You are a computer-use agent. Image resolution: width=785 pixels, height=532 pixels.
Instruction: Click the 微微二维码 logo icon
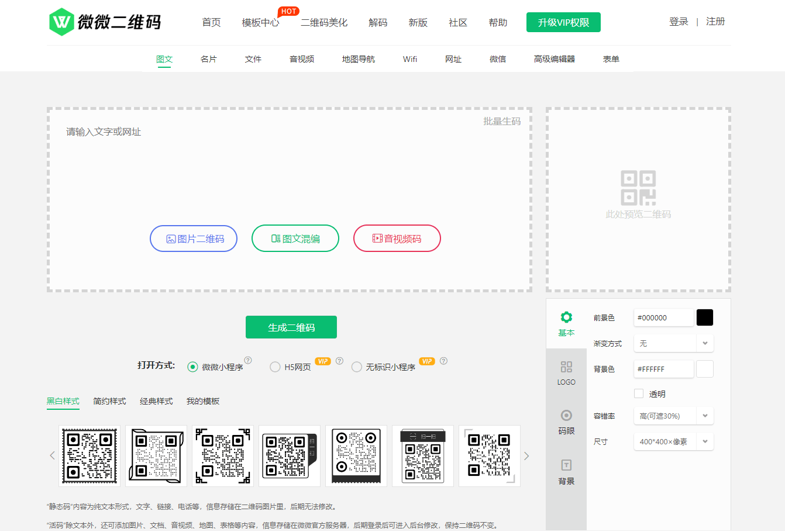tap(60, 22)
